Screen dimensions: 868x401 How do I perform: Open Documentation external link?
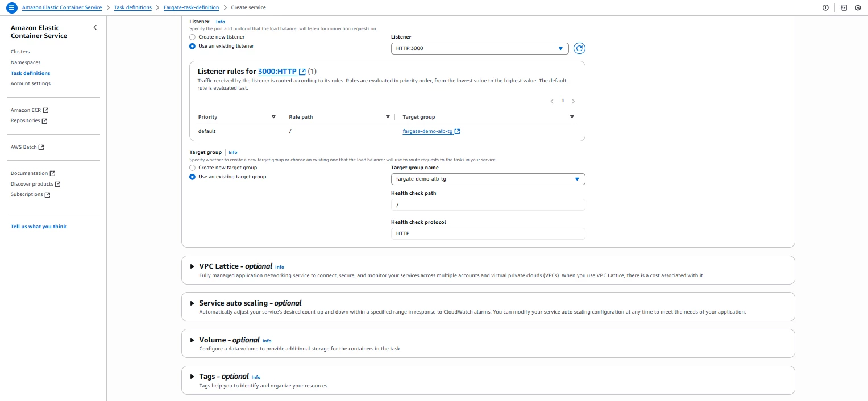[x=33, y=173]
